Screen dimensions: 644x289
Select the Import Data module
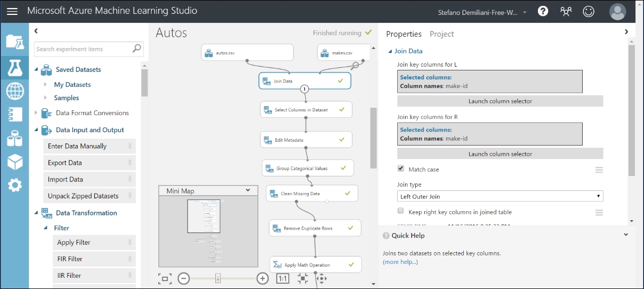[x=88, y=179]
